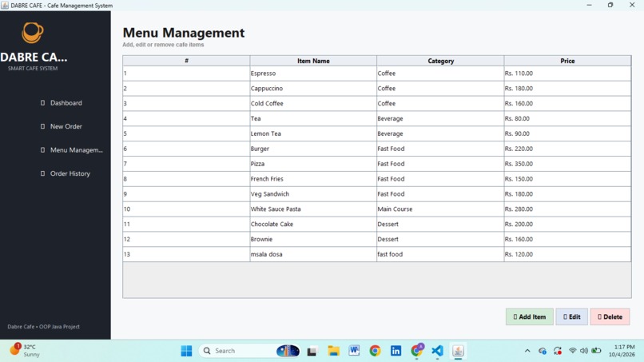Select the White Sauce Pasta cell
This screenshot has width=644, height=362.
pyautogui.click(x=313, y=209)
